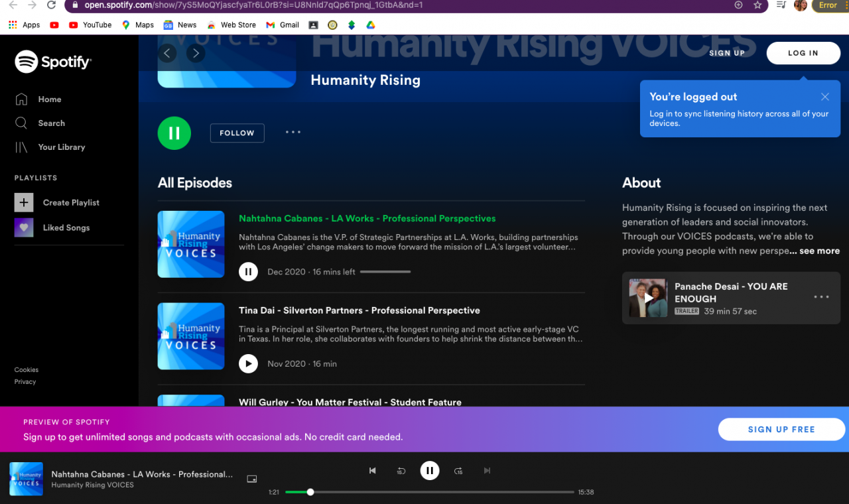Screen dimensions: 849x504
Task: Open the browser media controls icon
Action: [x=781, y=5]
